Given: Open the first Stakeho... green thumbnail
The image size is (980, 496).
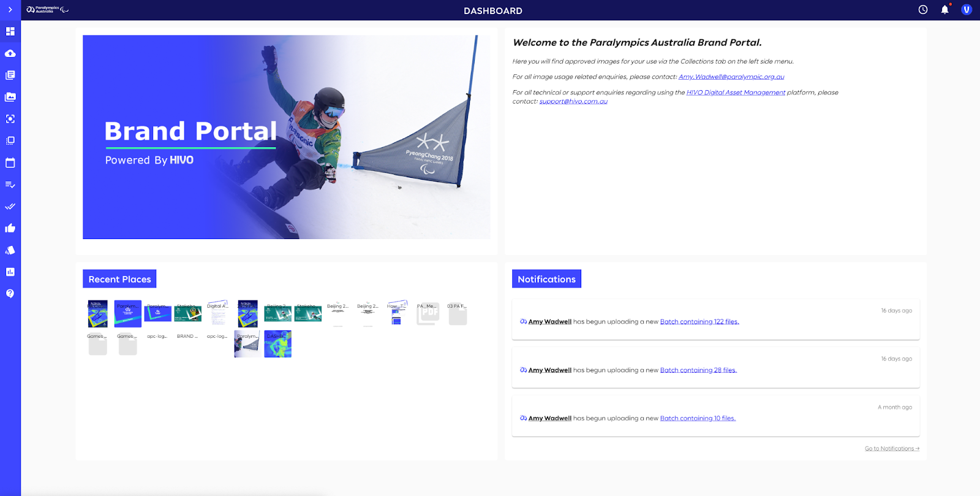Looking at the screenshot, I should [187, 313].
